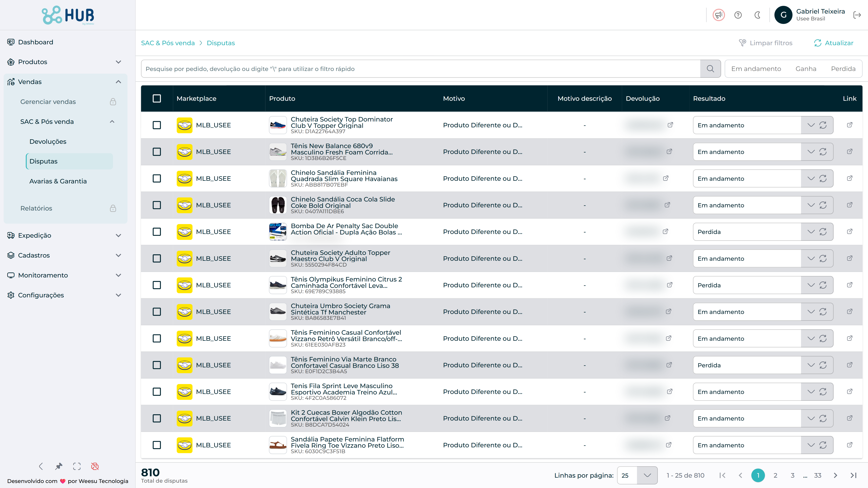Filter by Perdida tab
868x488 pixels.
point(843,69)
